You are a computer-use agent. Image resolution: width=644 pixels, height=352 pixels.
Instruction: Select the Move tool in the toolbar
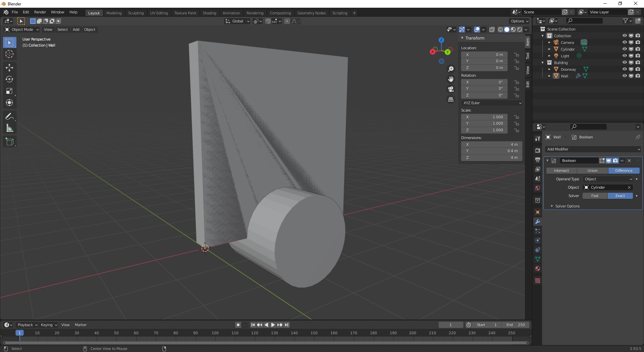click(x=9, y=68)
